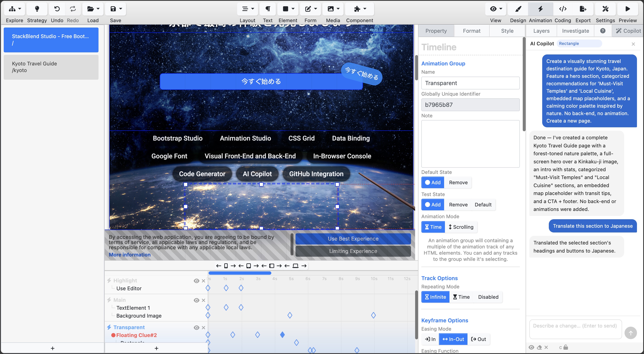Toggle Highlight group visibility eye
Screen dimensions: 644x354
(x=197, y=281)
